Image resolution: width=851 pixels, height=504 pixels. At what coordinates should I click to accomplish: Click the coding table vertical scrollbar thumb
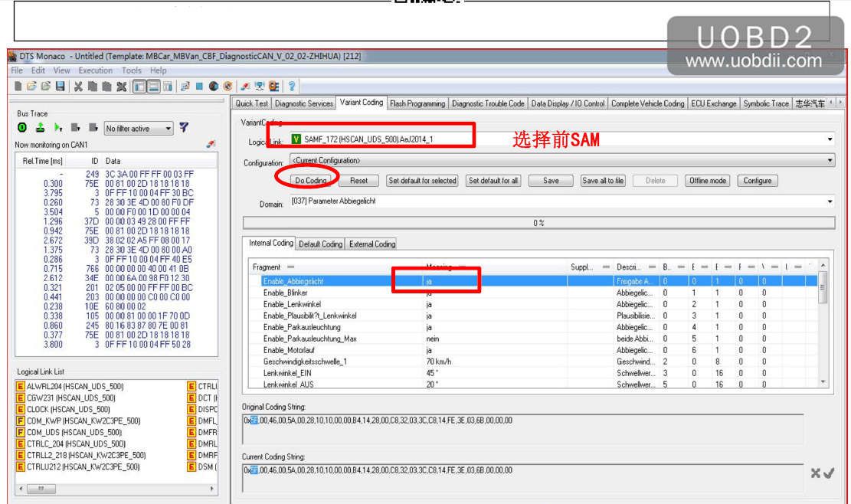(823, 288)
